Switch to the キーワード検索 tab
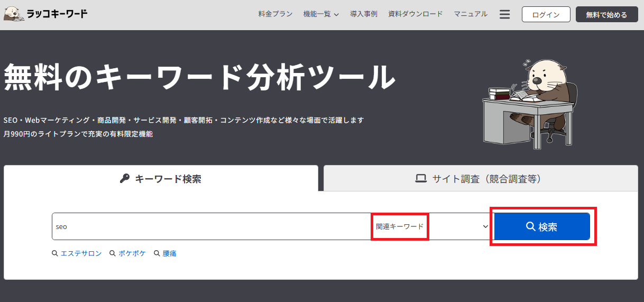The image size is (644, 302). (x=161, y=178)
